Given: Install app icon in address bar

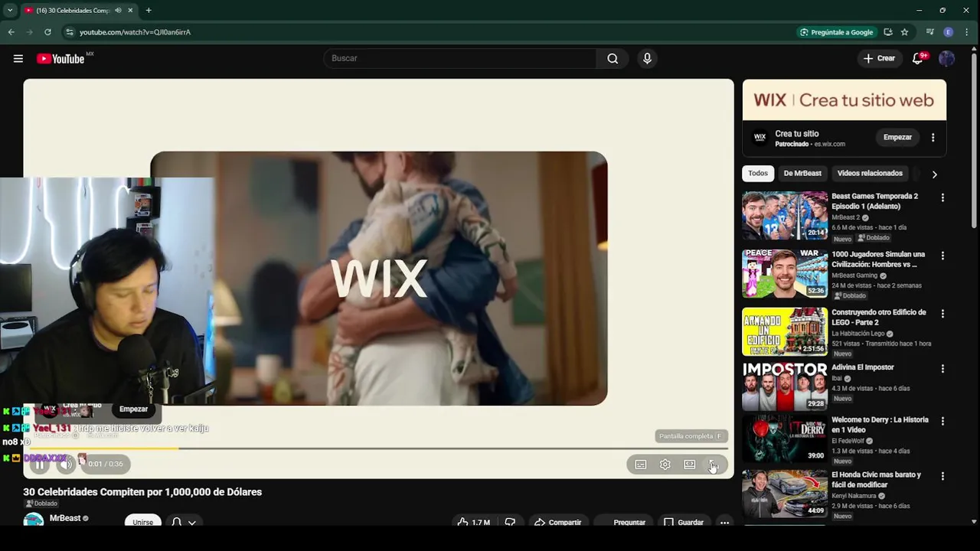Looking at the screenshot, I should (888, 32).
